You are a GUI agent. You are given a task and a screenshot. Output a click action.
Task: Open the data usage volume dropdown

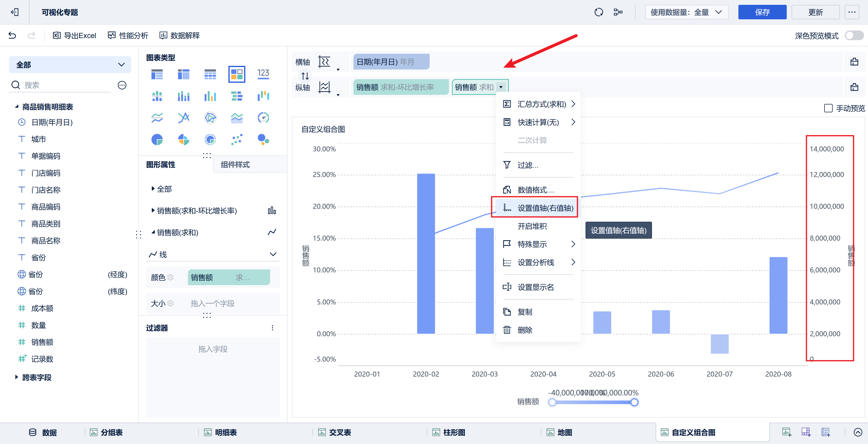(686, 12)
